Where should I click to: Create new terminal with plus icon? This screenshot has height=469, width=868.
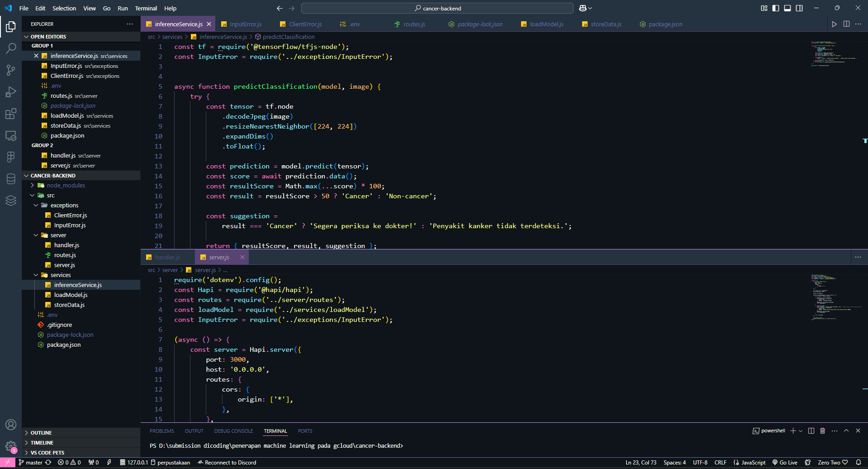(x=793, y=431)
